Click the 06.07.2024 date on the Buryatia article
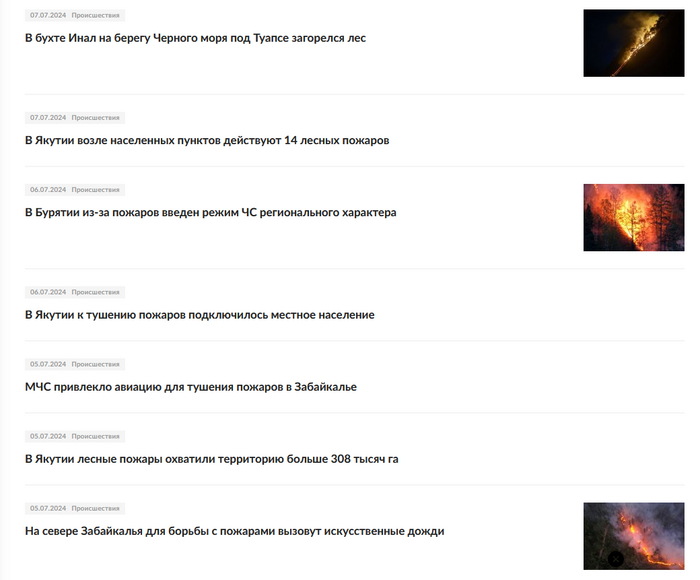 (x=48, y=190)
